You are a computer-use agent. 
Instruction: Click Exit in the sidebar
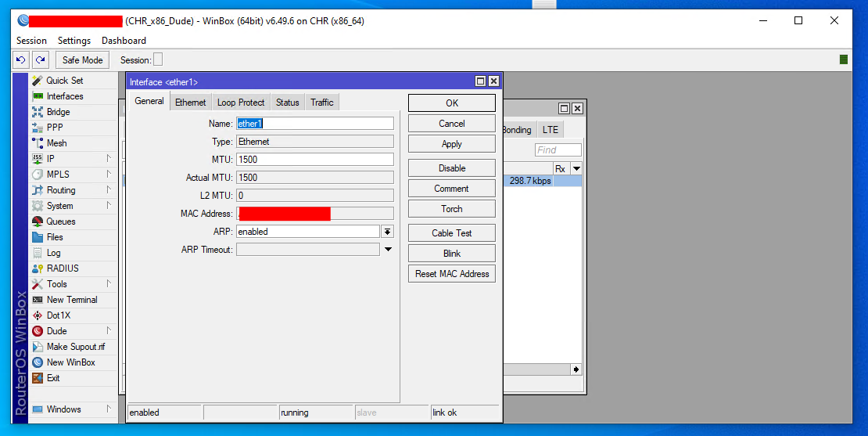[73, 378]
